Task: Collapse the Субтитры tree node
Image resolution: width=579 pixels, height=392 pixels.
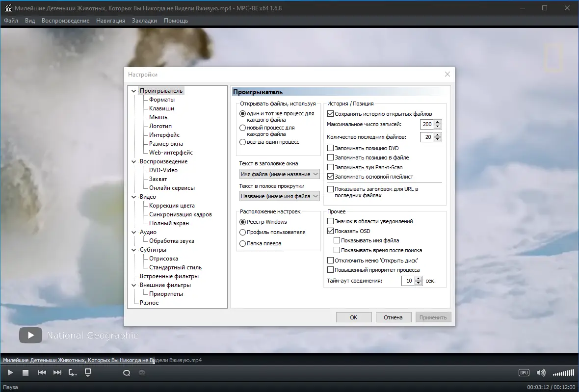Action: [x=133, y=250]
